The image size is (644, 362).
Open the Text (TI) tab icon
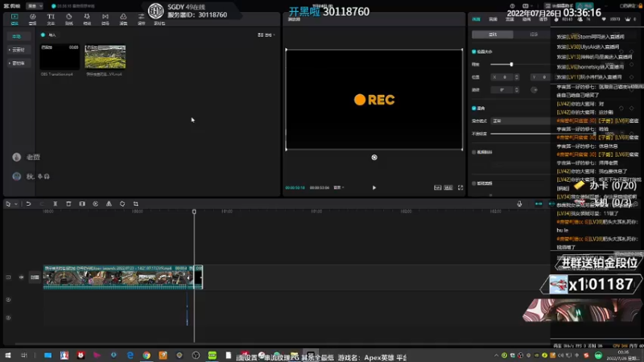(51, 19)
